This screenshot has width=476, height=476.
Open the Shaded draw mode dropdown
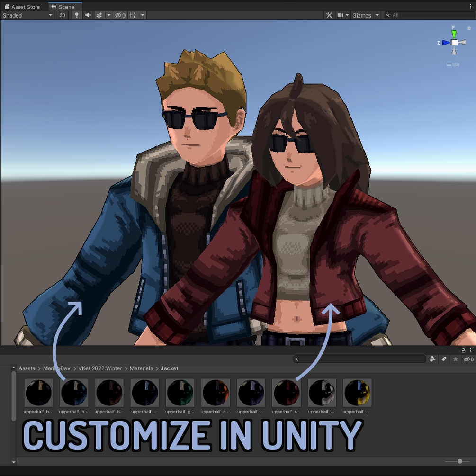click(27, 15)
